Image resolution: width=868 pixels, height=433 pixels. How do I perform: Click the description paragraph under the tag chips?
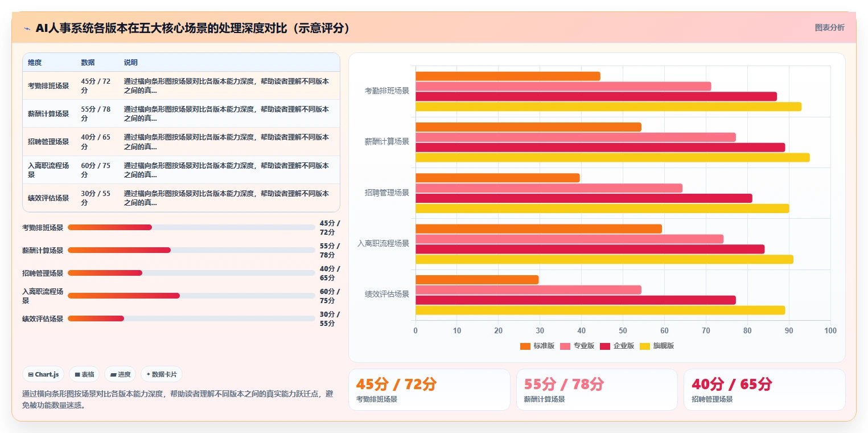pyautogui.click(x=178, y=399)
